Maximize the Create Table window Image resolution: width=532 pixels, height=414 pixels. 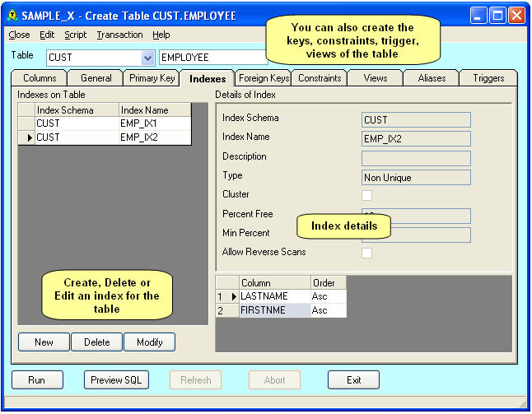(497, 16)
